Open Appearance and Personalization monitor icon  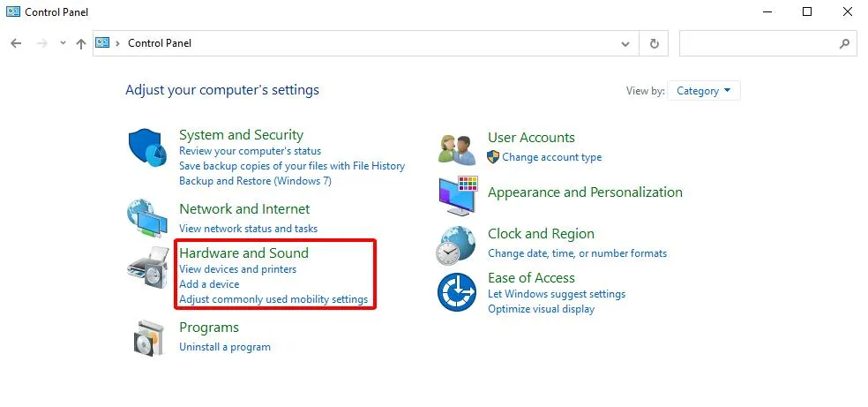click(457, 195)
